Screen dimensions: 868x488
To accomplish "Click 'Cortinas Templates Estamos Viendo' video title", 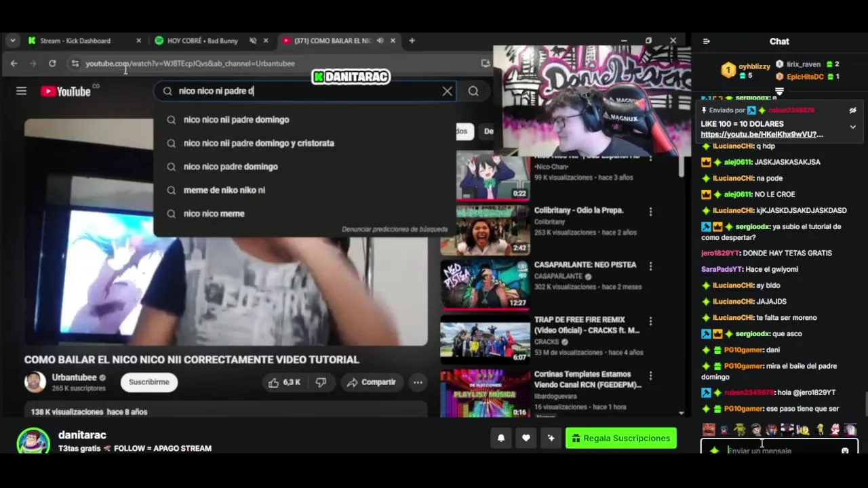I will tap(587, 380).
